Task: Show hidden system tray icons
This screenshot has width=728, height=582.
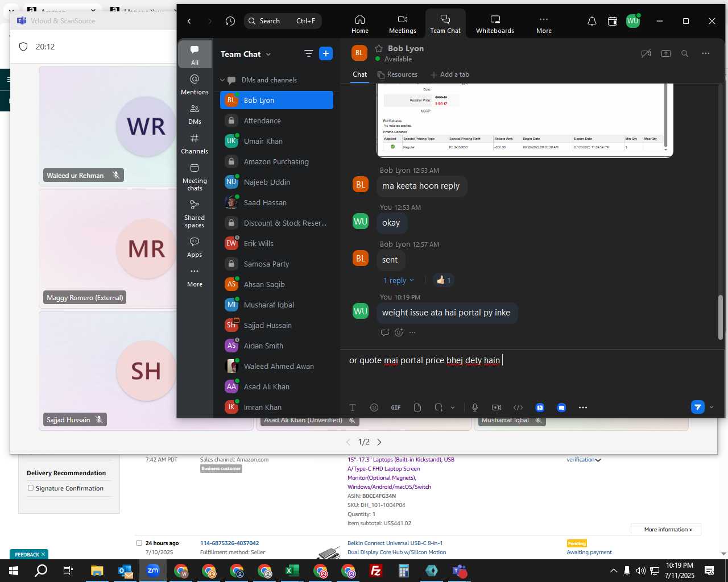Action: [613, 571]
